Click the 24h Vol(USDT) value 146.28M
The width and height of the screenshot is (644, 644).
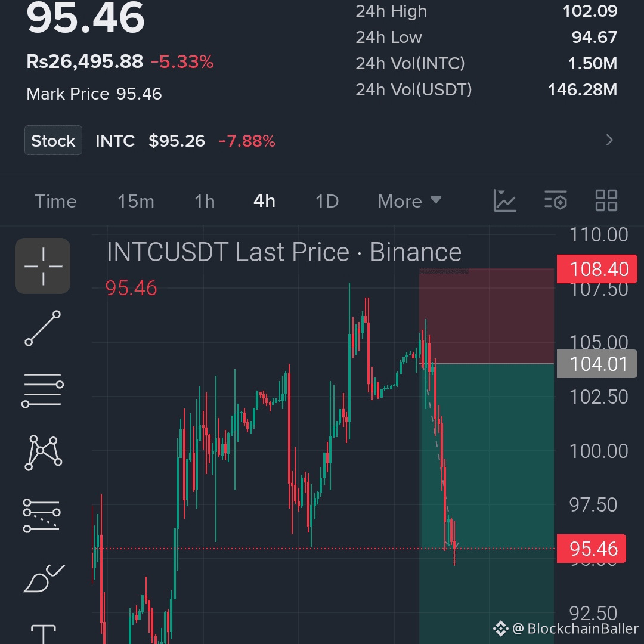pyautogui.click(x=583, y=90)
